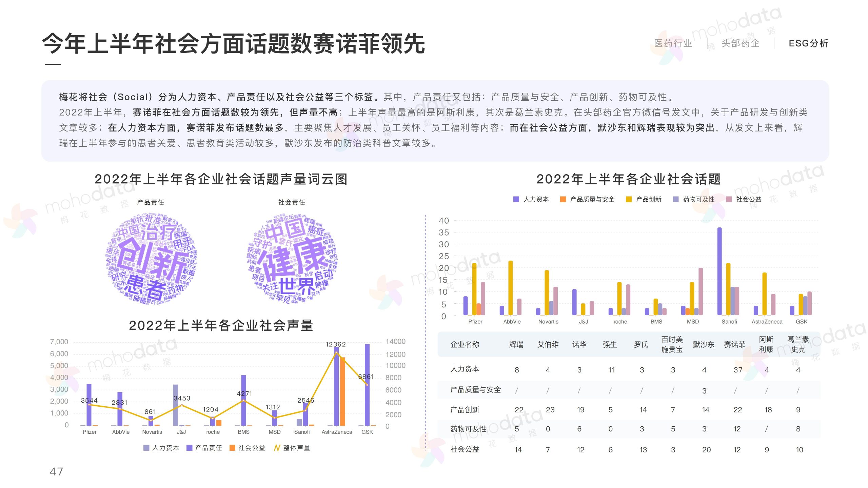Screen dimensions: 868x488
Task: Click the 创新 product responsibility word cloud
Action: (152, 259)
